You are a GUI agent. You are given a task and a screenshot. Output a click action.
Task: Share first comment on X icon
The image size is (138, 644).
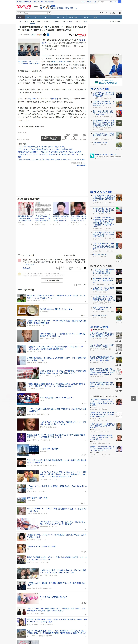(x=85, y=268)
